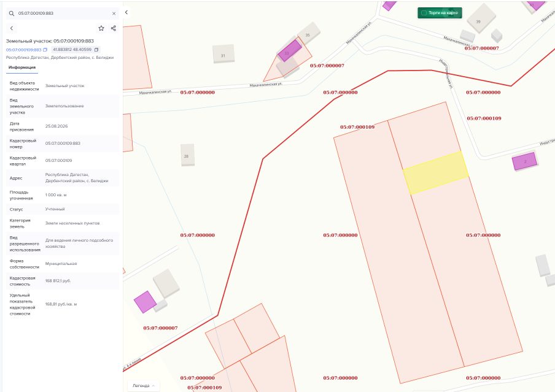Copy cadastral number via icon beside the link
The width and height of the screenshot is (555, 392).
45,50
